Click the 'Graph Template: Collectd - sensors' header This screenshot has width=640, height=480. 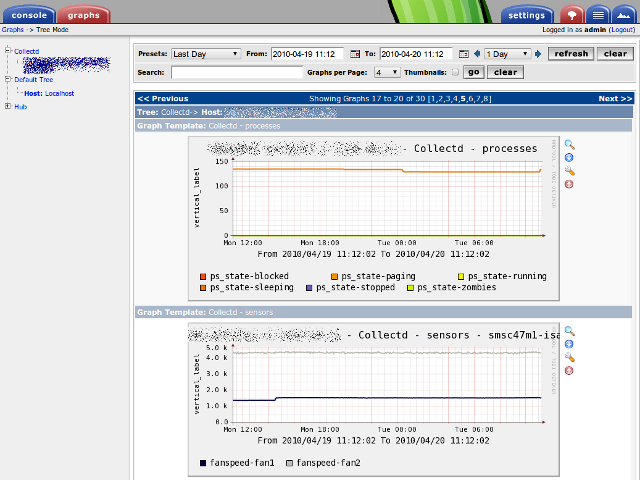[x=383, y=312]
